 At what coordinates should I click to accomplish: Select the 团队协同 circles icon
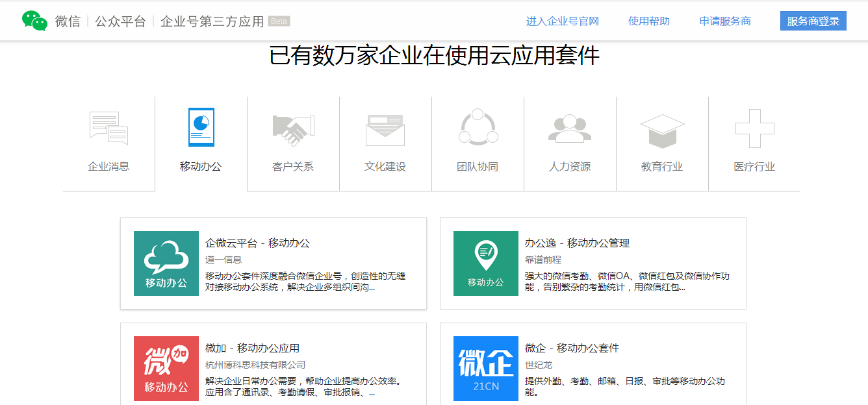coord(478,127)
